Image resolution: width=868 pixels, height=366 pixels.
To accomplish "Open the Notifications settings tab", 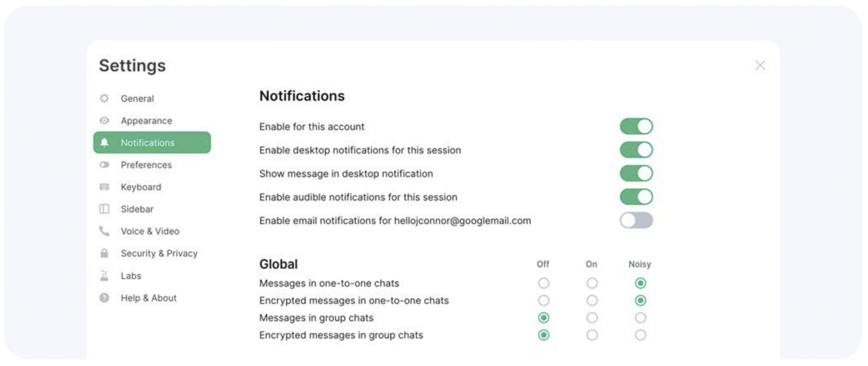I will click(152, 142).
